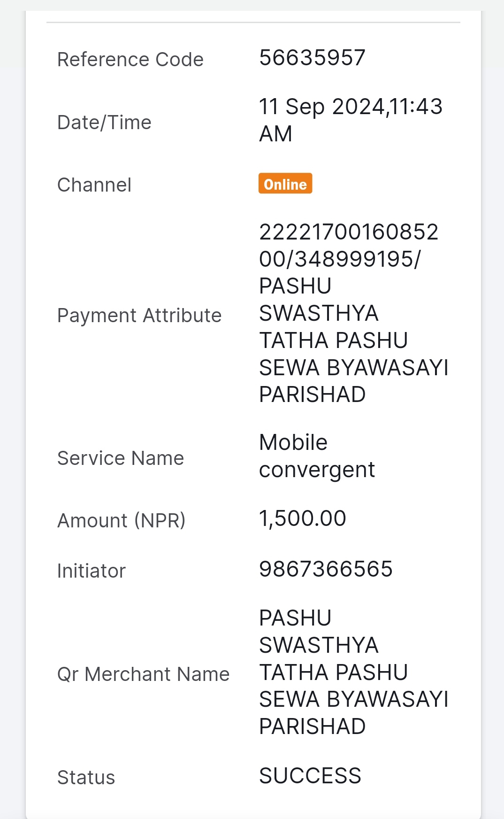Tap the Qr Merchant Name label
The image size is (504, 819).
pyautogui.click(x=144, y=674)
